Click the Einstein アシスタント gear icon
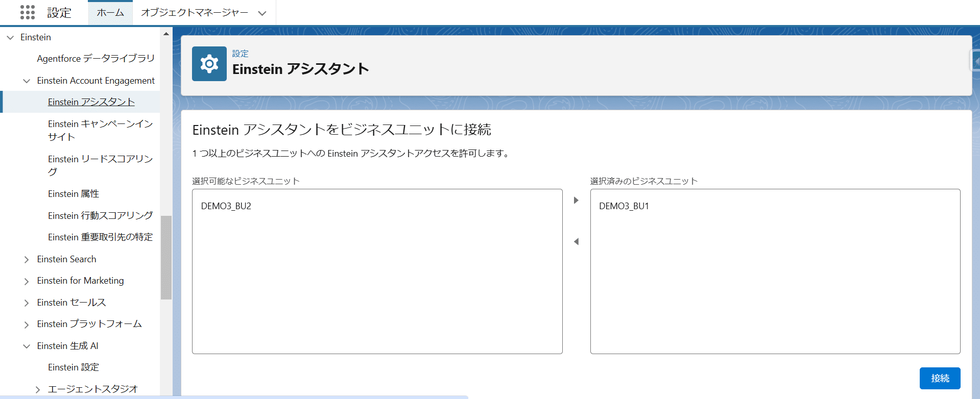Image resolution: width=980 pixels, height=399 pixels. 209,64
